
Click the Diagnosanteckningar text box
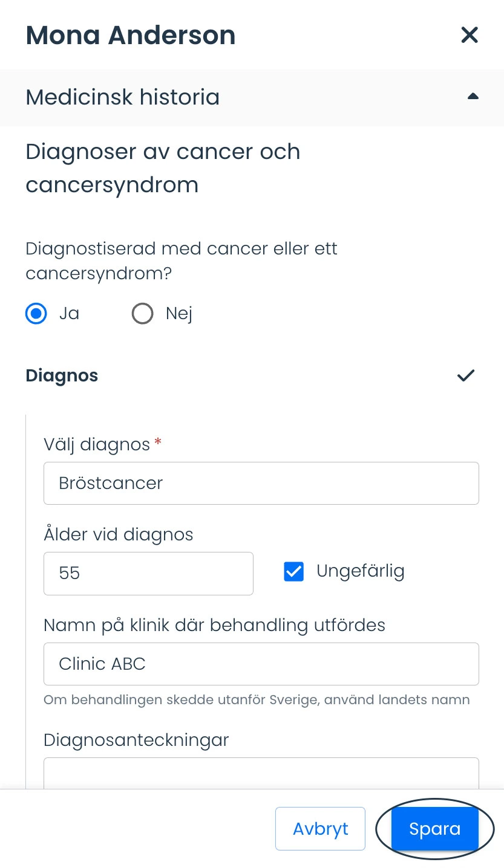pyautogui.click(x=261, y=772)
